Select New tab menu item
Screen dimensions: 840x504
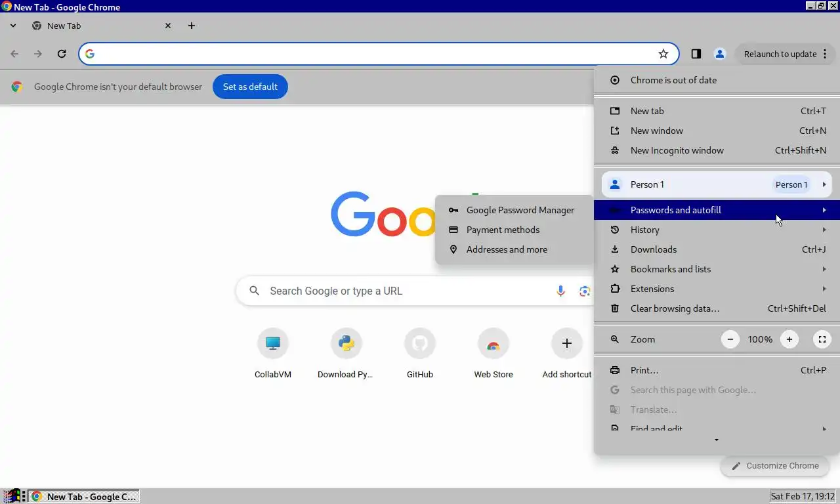pyautogui.click(x=717, y=111)
